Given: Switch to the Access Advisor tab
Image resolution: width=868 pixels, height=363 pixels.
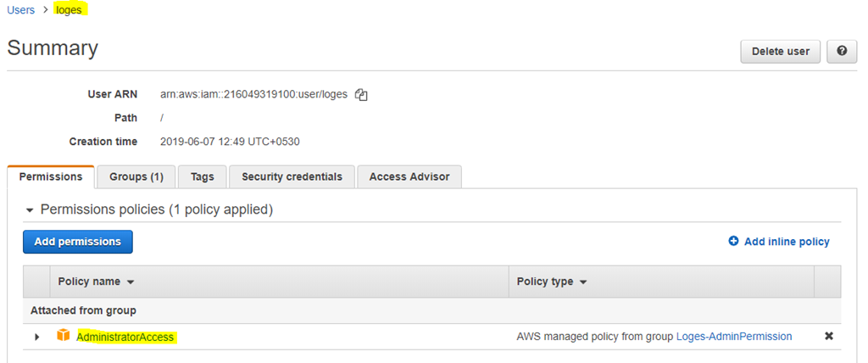Looking at the screenshot, I should tap(409, 176).
